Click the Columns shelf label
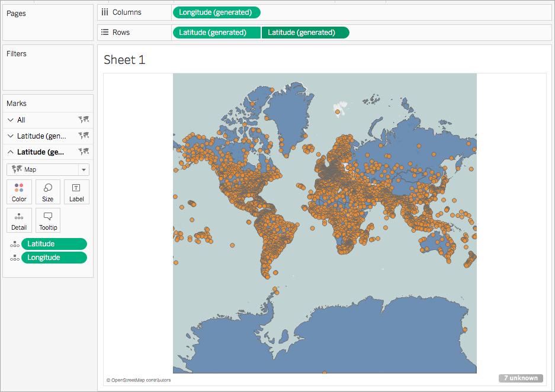 pyautogui.click(x=127, y=12)
